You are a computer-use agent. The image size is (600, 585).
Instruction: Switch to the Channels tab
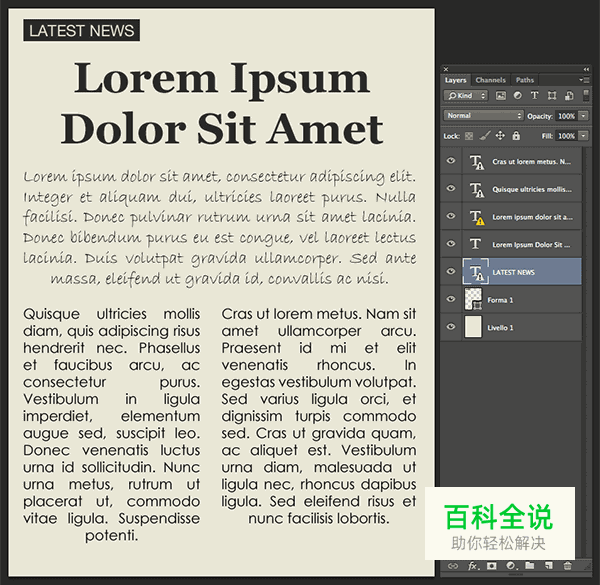pos(490,80)
